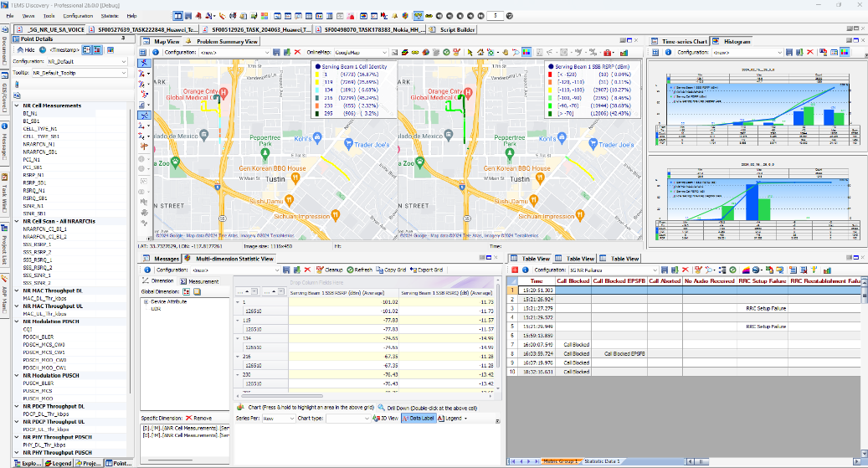Click the yellow swatch for cell 119 legend

pos(317,82)
